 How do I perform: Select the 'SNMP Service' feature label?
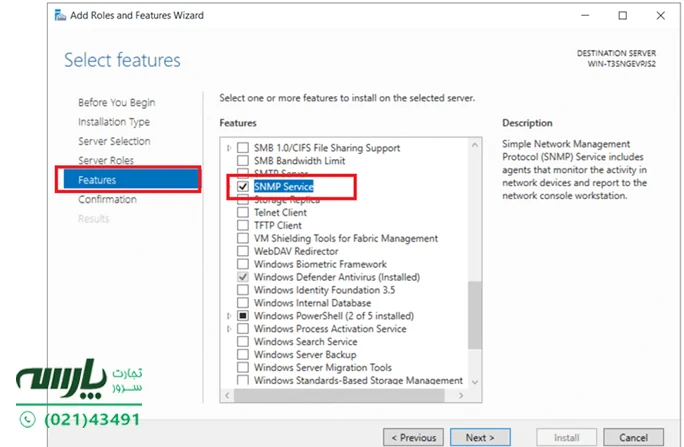click(284, 187)
